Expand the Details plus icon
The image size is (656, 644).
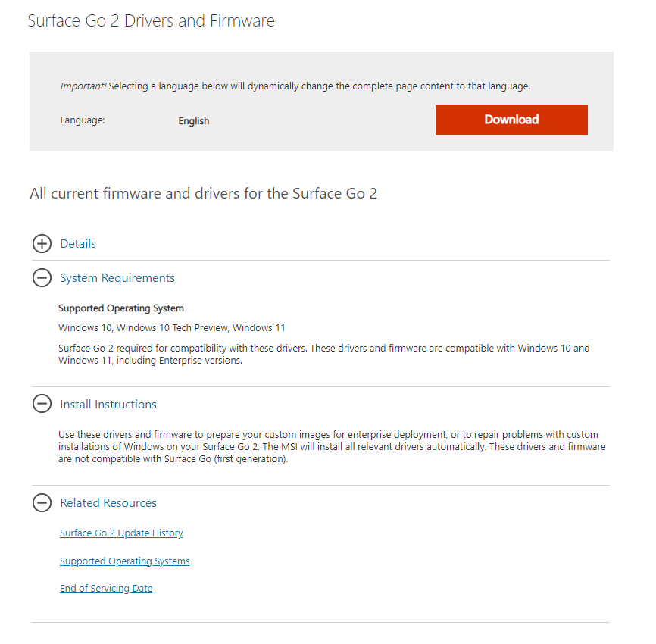[42, 243]
